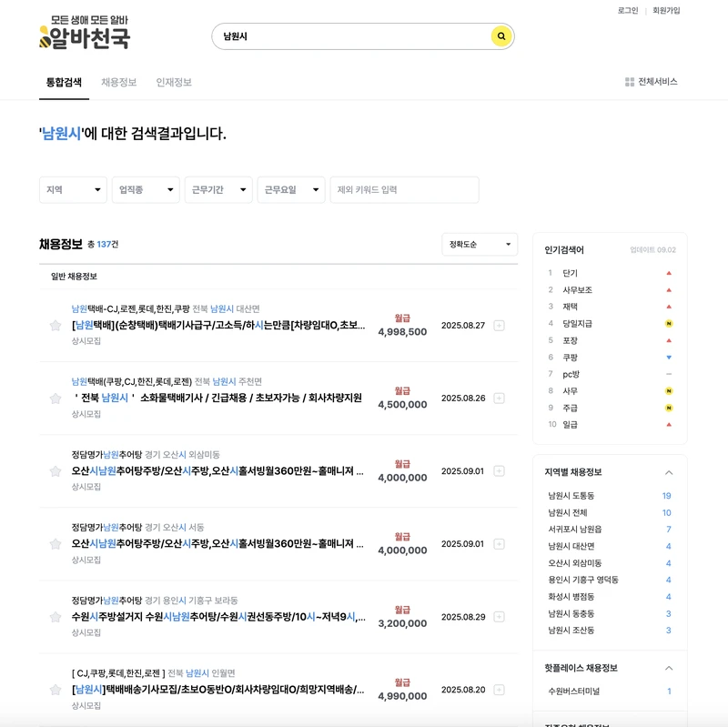Click the blue down-arrow beside keyword 쿠팡
The height and width of the screenshot is (727, 728).
(x=668, y=358)
